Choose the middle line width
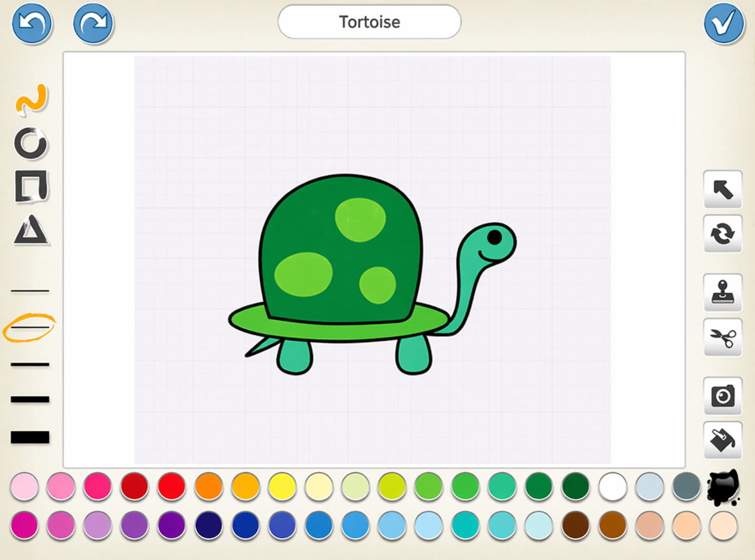This screenshot has height=560, width=755. coord(30,365)
